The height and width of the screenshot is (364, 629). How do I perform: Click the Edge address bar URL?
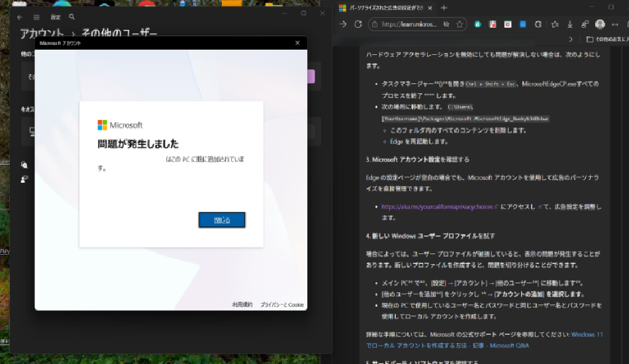pos(409,24)
